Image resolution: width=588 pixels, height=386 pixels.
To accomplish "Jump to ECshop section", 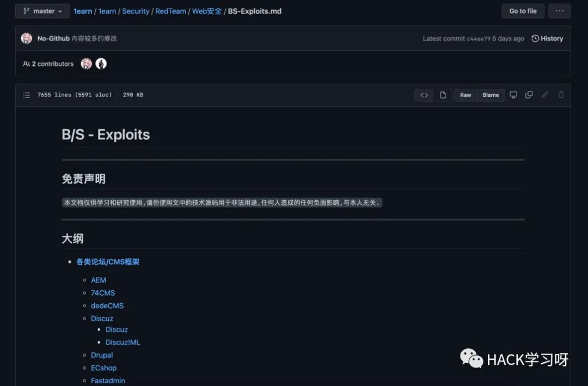I will point(103,368).
